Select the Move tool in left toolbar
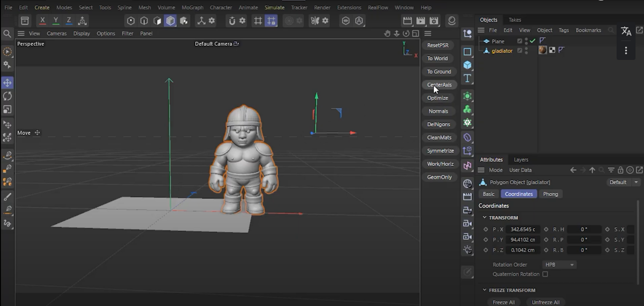 coord(7,82)
